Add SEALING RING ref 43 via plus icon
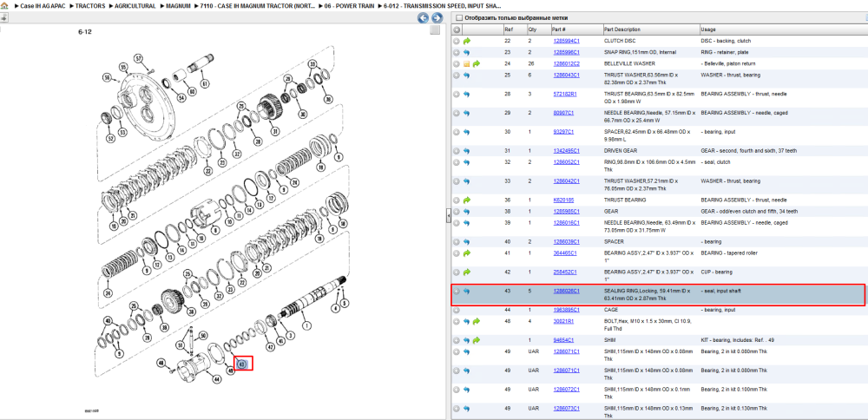The width and height of the screenshot is (868, 420). [457, 291]
